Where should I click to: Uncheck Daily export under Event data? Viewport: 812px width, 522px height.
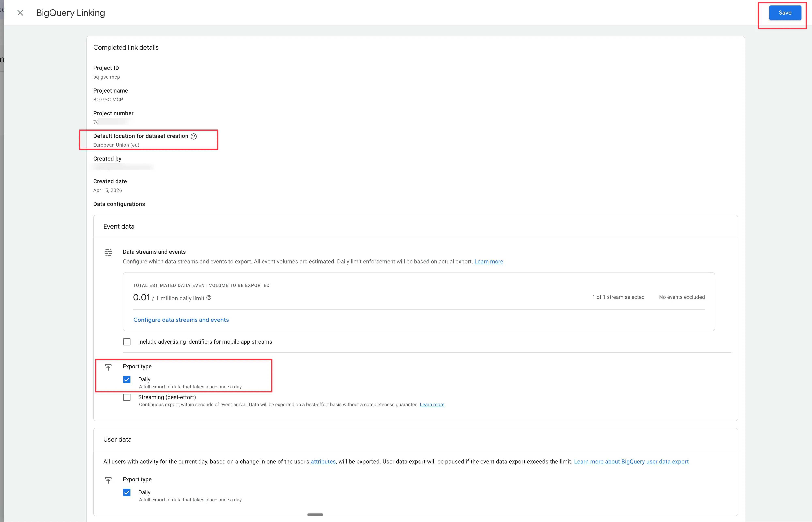point(127,379)
